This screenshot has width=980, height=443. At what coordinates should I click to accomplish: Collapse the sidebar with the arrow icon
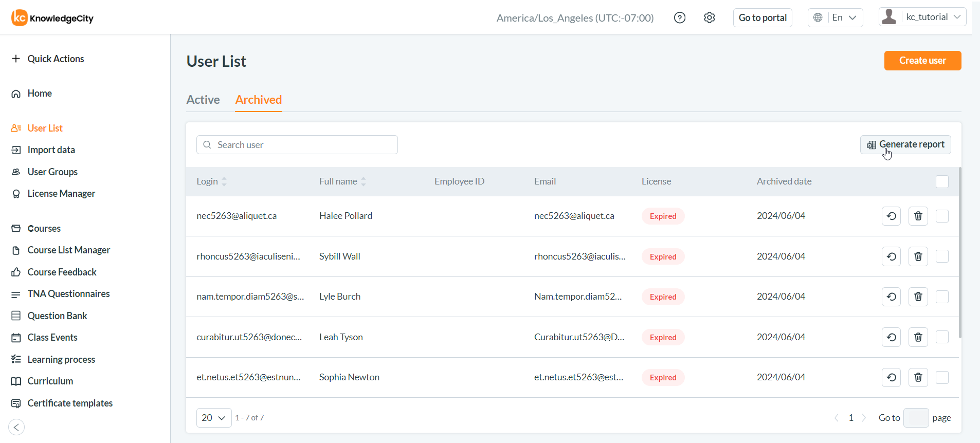click(x=16, y=427)
